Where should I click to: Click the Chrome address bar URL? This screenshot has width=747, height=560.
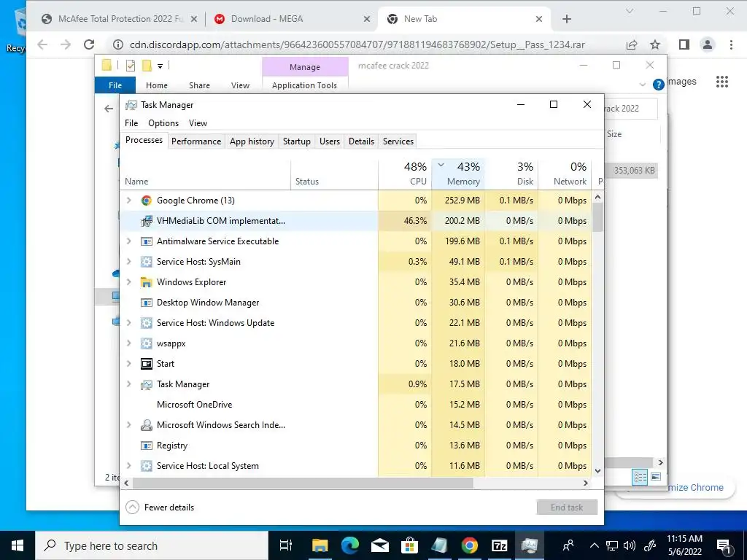click(357, 44)
